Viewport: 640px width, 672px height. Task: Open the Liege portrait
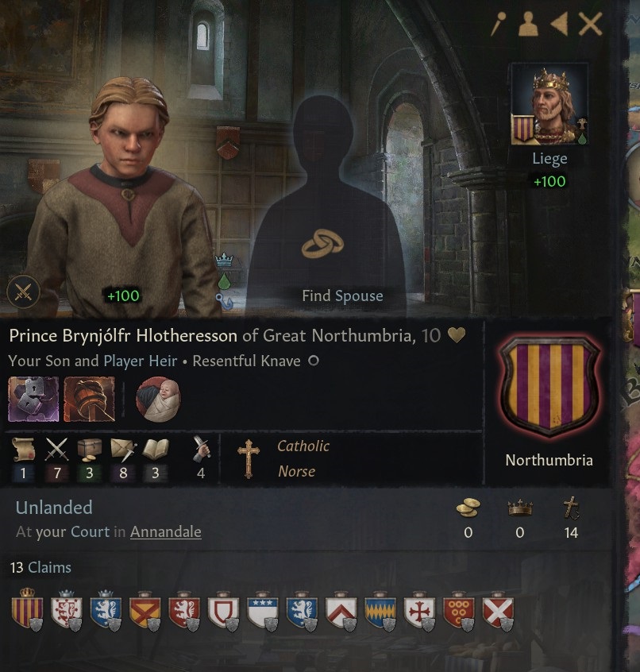[x=549, y=104]
